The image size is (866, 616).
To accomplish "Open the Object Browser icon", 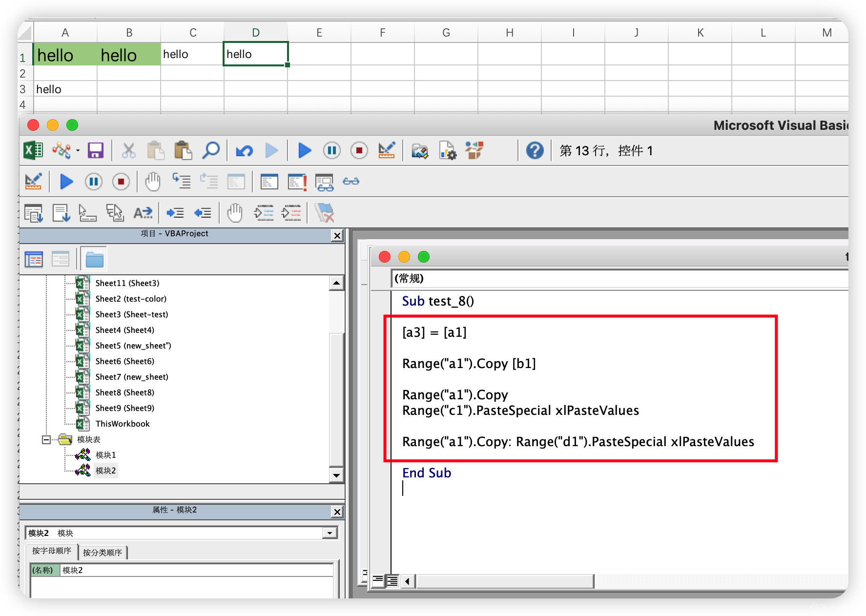I will tap(474, 150).
